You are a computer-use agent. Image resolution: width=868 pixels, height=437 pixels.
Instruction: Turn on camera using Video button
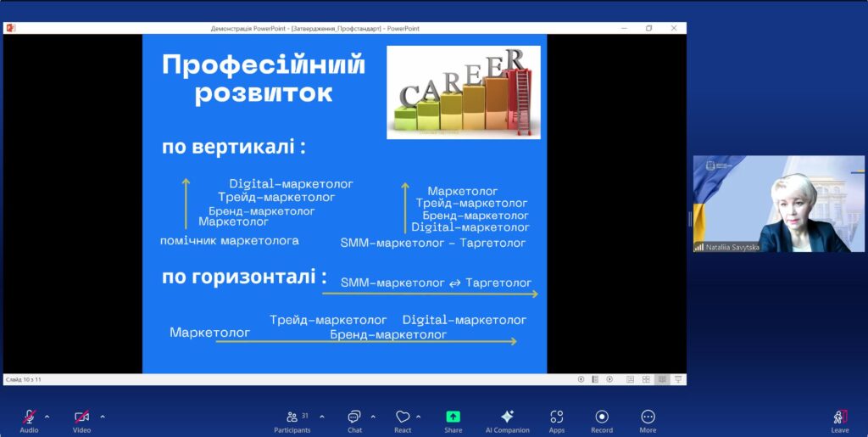[81, 417]
